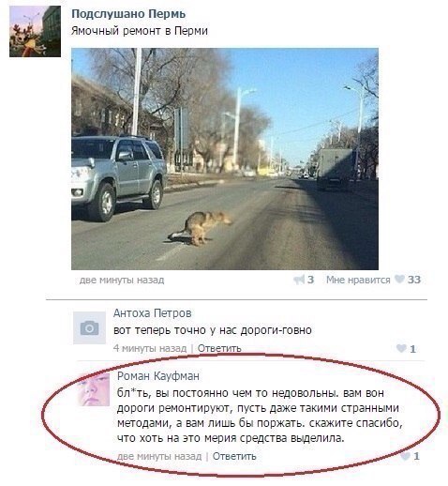Click Ответить under Антоха Петров's comment

pyautogui.click(x=219, y=348)
